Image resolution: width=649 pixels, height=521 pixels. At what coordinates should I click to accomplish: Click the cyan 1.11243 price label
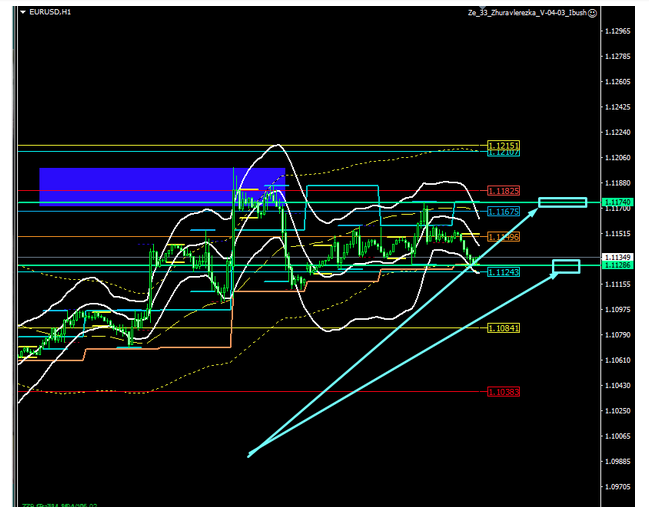click(x=503, y=272)
